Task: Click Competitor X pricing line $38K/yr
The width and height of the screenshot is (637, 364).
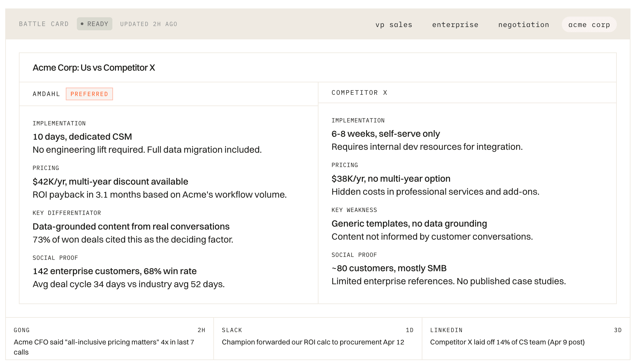Action: [390, 179]
